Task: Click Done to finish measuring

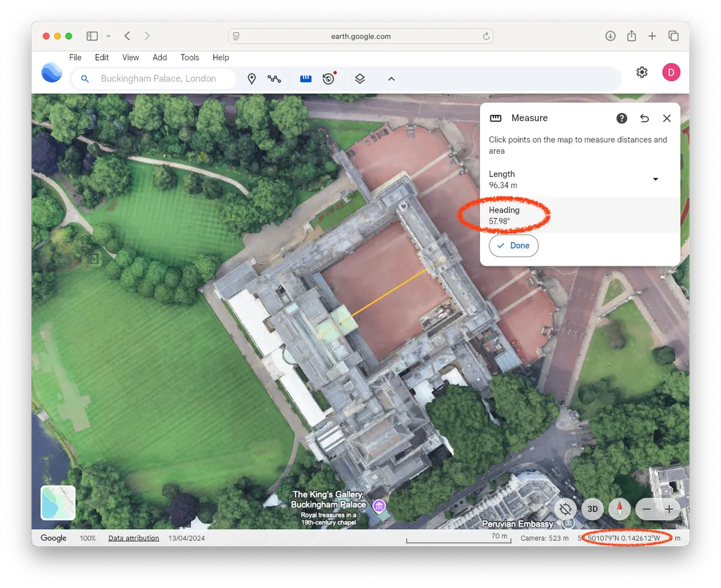Action: [x=514, y=246]
